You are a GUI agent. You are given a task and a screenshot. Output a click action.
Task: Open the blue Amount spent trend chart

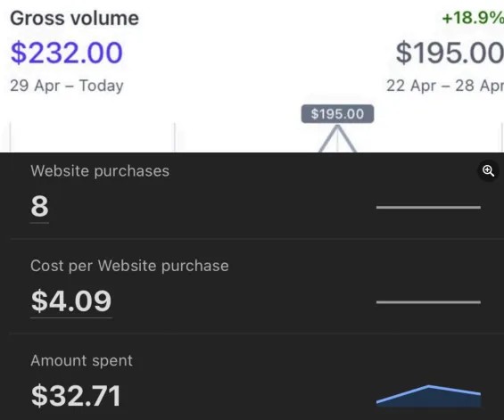click(428, 396)
